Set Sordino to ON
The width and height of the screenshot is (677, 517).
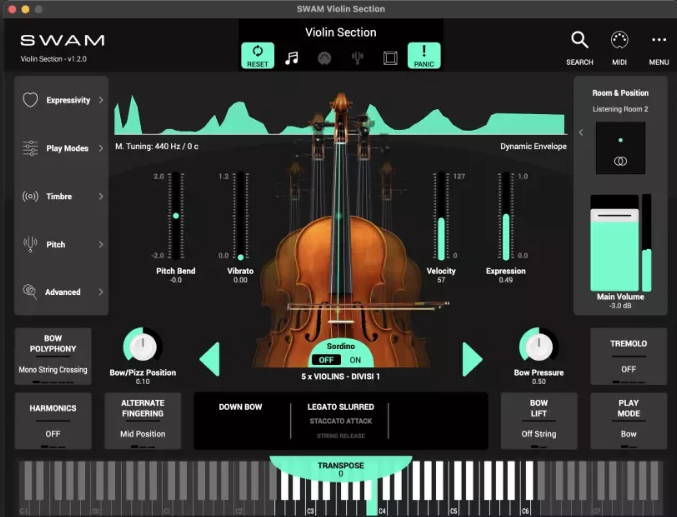[x=355, y=360]
